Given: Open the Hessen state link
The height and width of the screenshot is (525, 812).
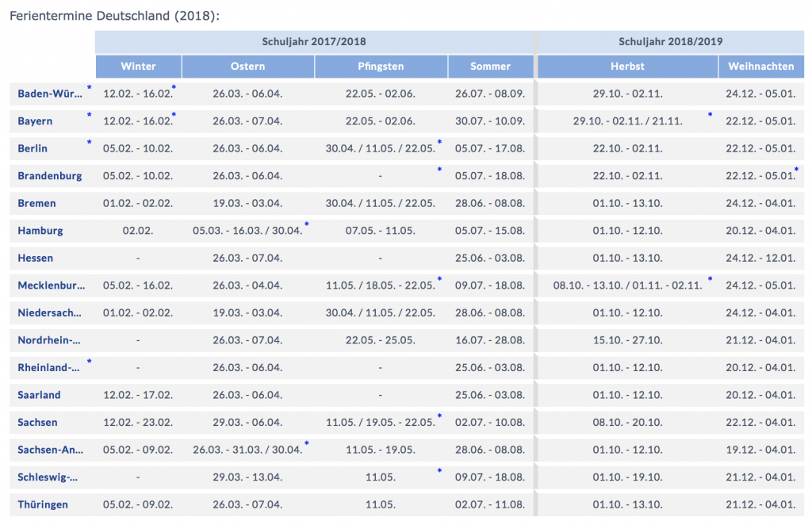Looking at the screenshot, I should (35, 258).
